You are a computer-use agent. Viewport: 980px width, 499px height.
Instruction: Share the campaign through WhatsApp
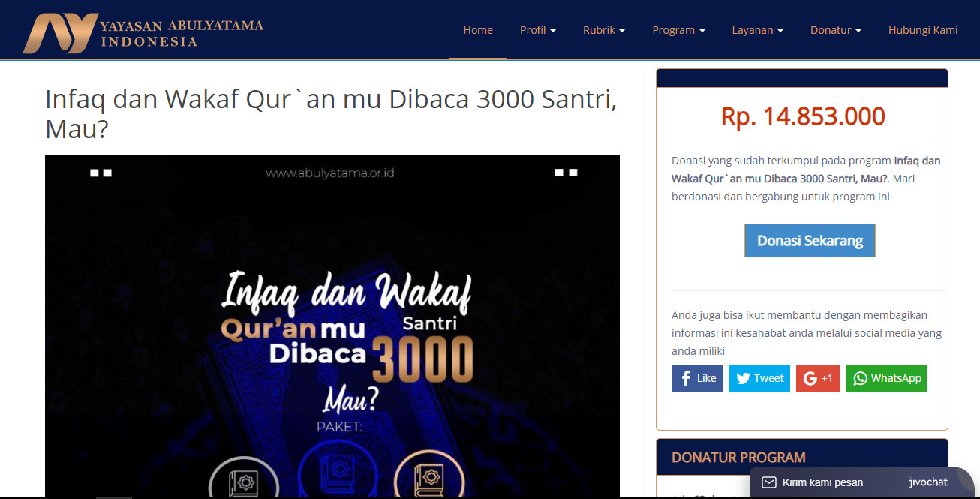tap(887, 378)
